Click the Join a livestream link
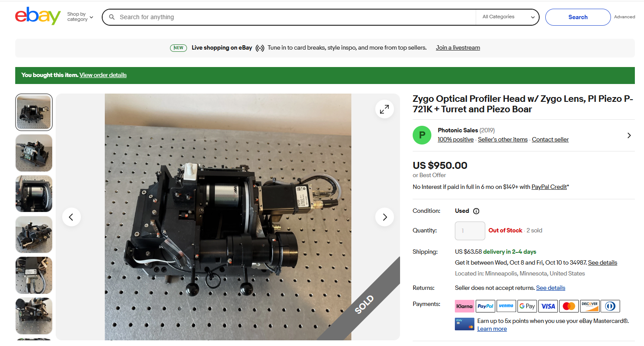The image size is (644, 346). click(x=458, y=48)
